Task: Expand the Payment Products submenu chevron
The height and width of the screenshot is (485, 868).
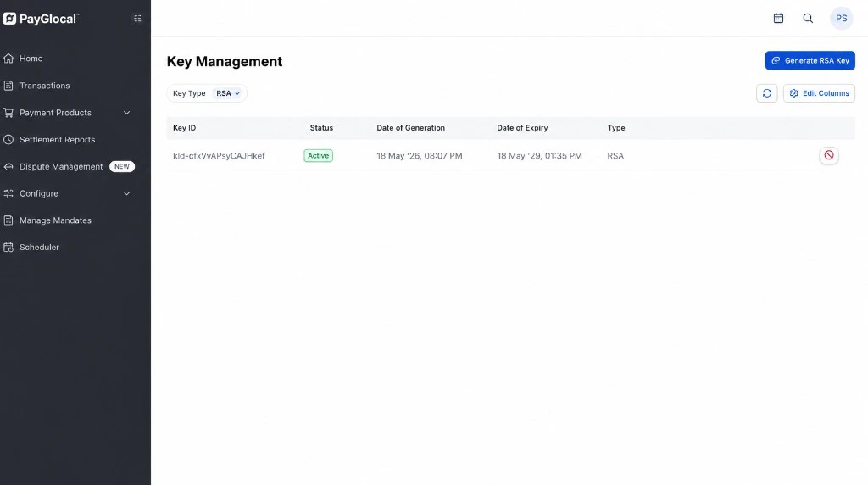Action: click(127, 113)
